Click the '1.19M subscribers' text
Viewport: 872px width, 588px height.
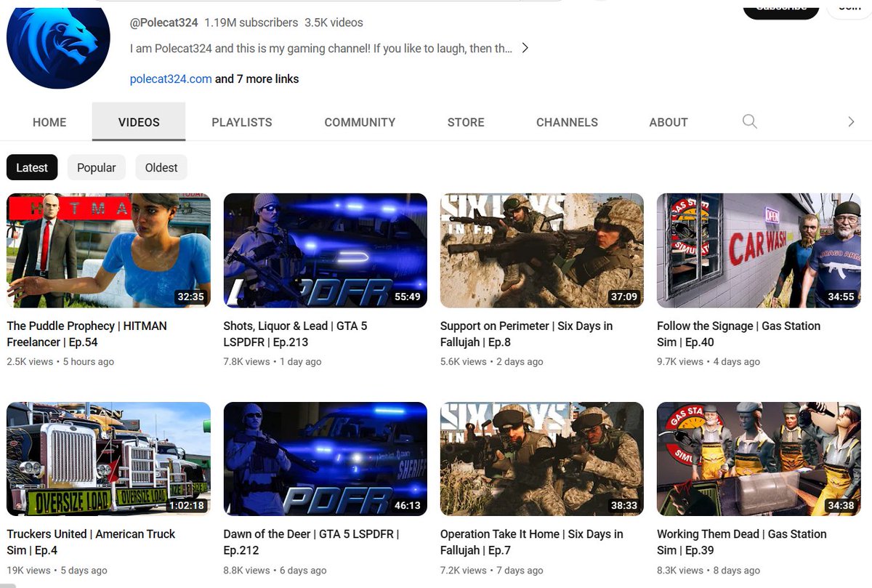pyautogui.click(x=251, y=23)
